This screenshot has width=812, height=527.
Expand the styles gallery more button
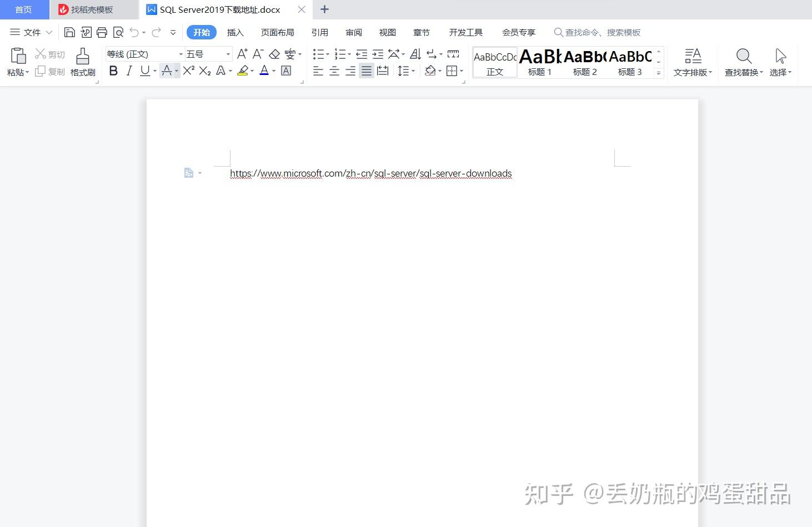[659, 73]
